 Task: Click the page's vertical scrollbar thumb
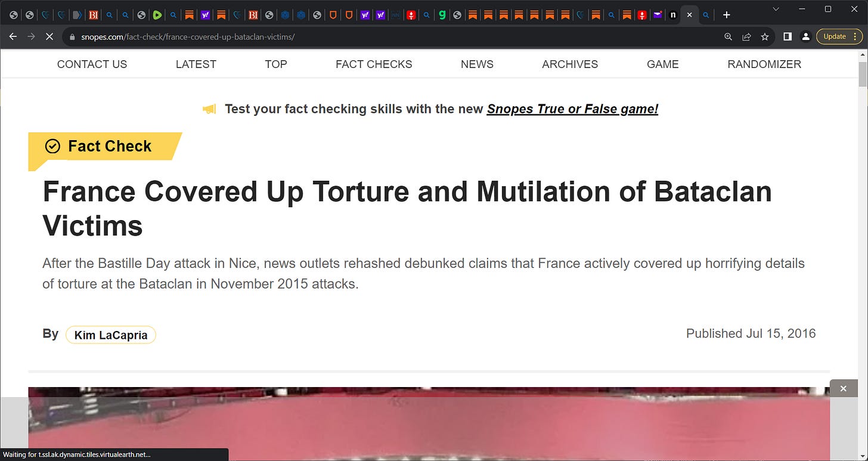[863, 75]
